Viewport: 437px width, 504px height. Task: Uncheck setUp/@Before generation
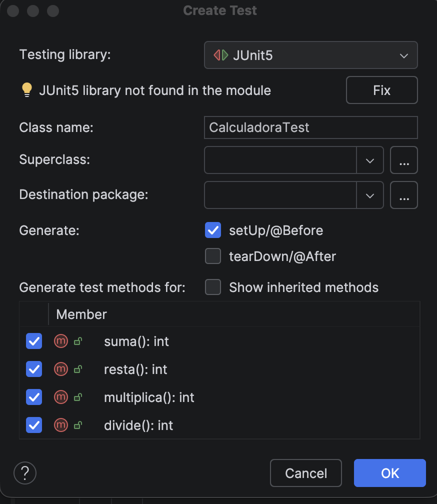point(212,230)
